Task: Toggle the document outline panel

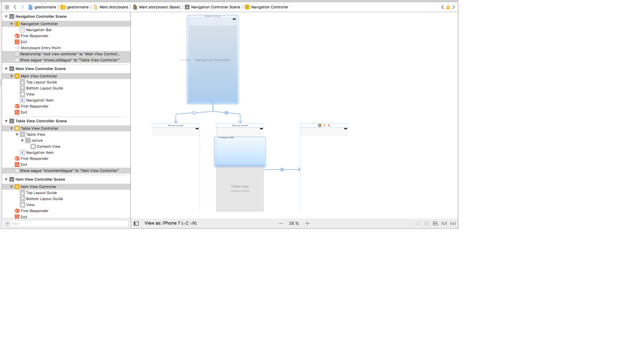Action: pos(136,224)
